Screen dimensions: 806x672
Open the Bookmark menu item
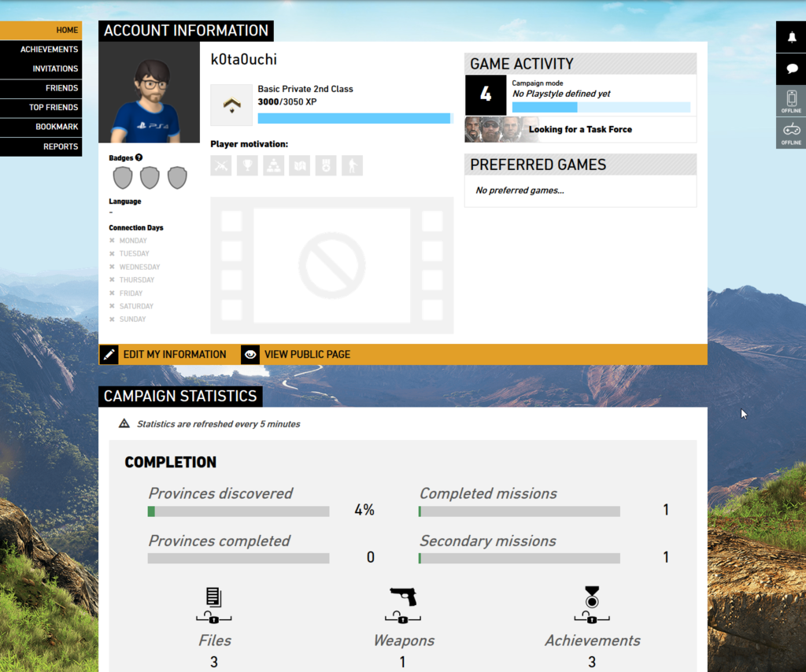41,127
